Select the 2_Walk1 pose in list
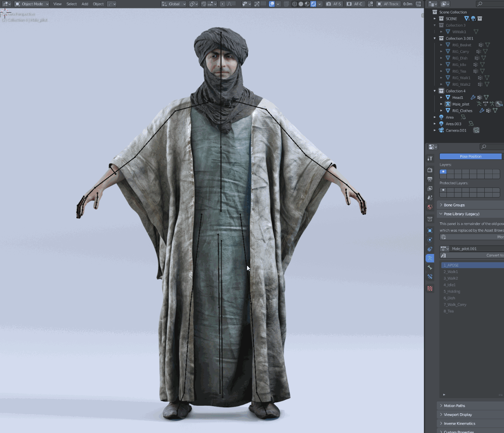504x433 pixels. point(472,272)
